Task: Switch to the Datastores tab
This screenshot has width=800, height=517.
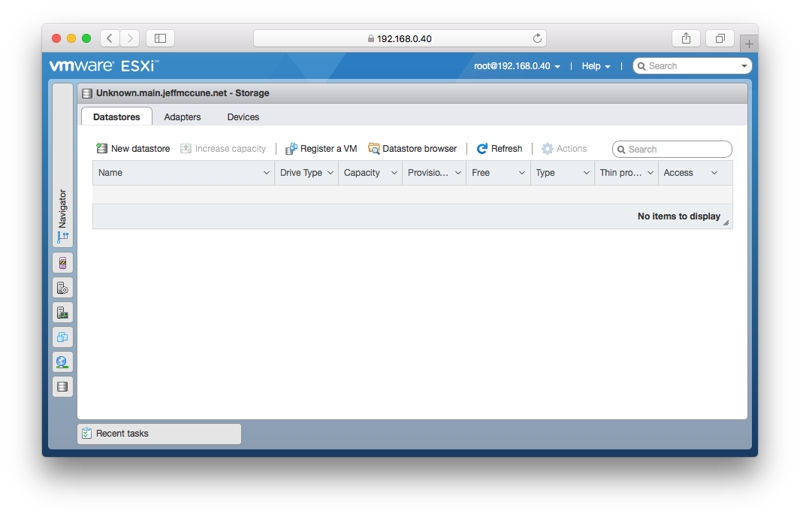Action: tap(116, 117)
